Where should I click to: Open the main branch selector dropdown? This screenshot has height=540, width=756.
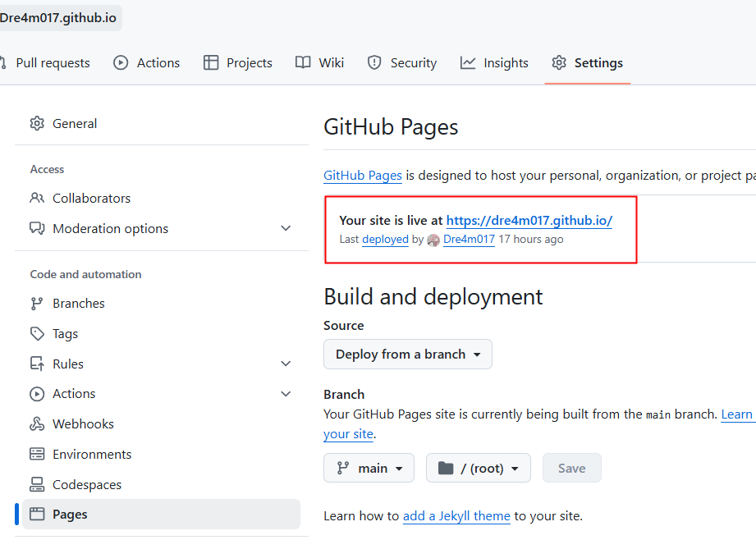point(369,468)
